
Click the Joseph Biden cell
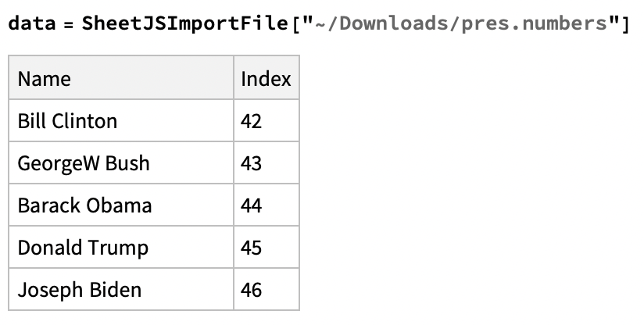click(80, 290)
